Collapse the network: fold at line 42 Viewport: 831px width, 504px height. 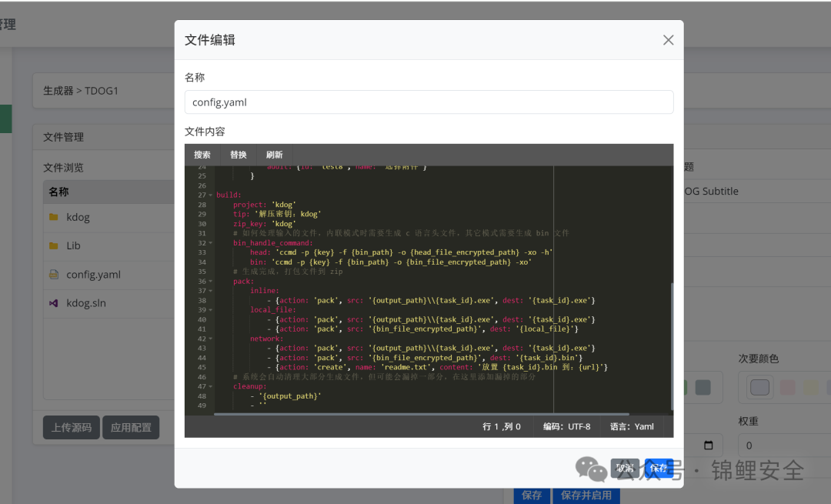click(x=210, y=339)
